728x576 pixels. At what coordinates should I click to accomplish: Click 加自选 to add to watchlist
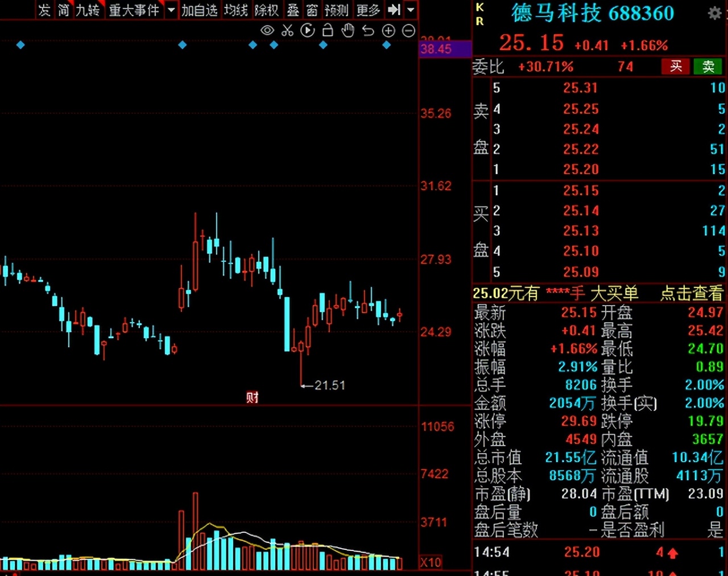click(200, 10)
